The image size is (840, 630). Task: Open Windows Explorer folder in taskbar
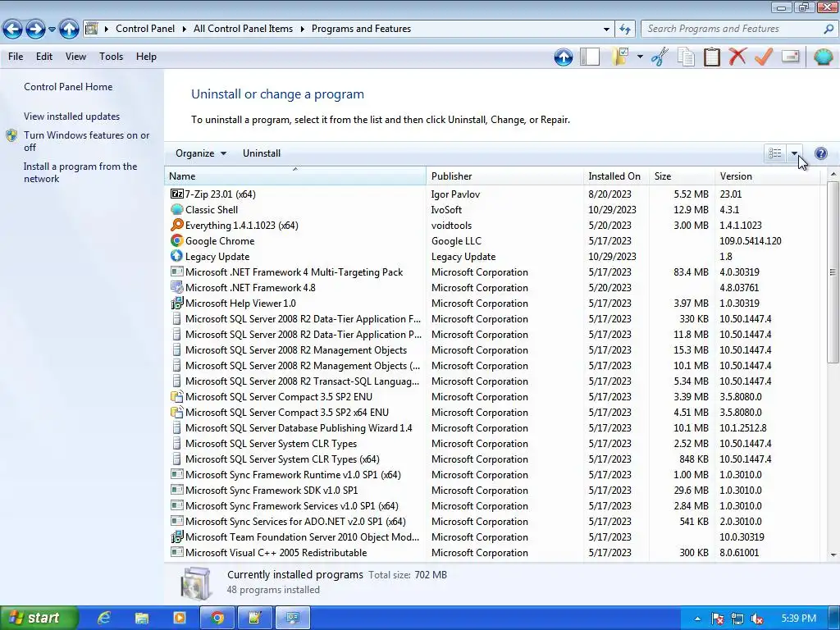click(x=141, y=618)
